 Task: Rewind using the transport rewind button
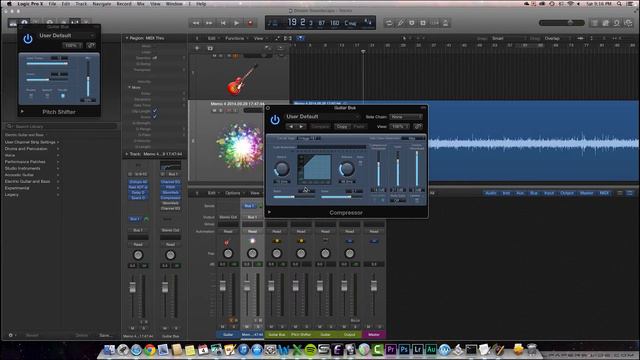point(196,23)
